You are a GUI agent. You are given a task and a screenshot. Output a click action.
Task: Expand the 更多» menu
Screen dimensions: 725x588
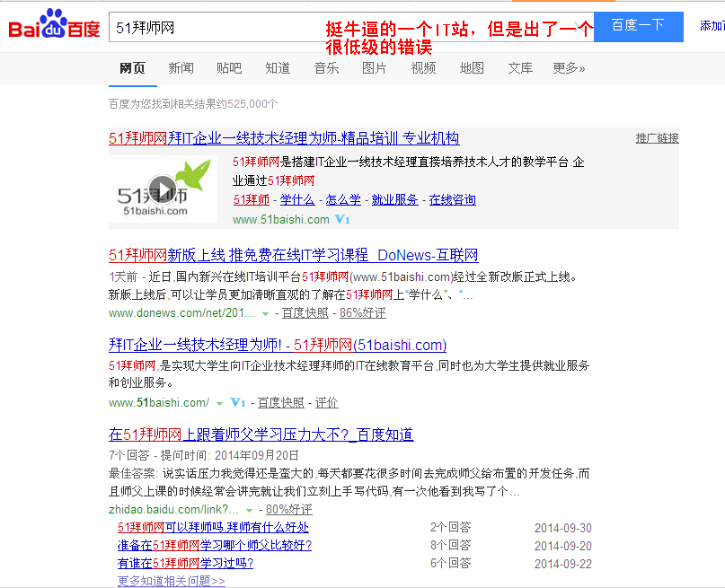[x=569, y=68]
